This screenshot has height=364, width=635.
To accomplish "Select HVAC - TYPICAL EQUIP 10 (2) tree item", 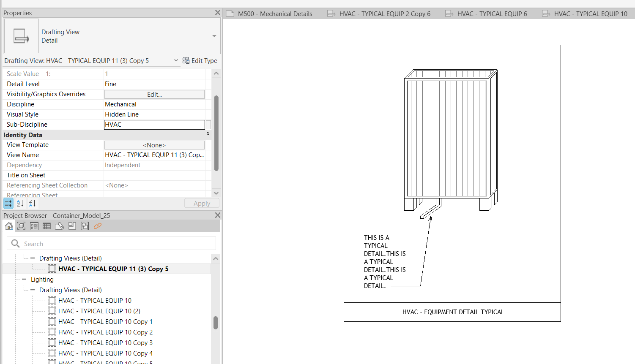I will [x=99, y=311].
